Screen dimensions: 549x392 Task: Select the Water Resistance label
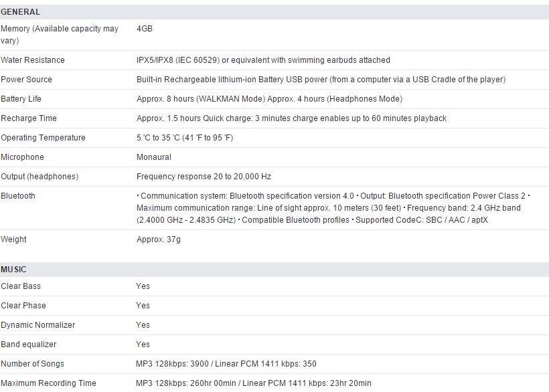coord(33,60)
